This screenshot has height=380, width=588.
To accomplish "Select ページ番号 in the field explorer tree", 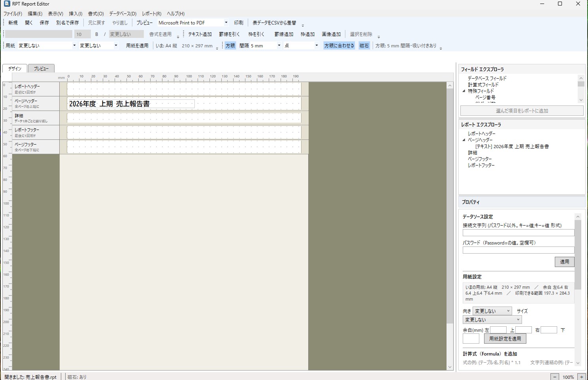I will (x=485, y=97).
